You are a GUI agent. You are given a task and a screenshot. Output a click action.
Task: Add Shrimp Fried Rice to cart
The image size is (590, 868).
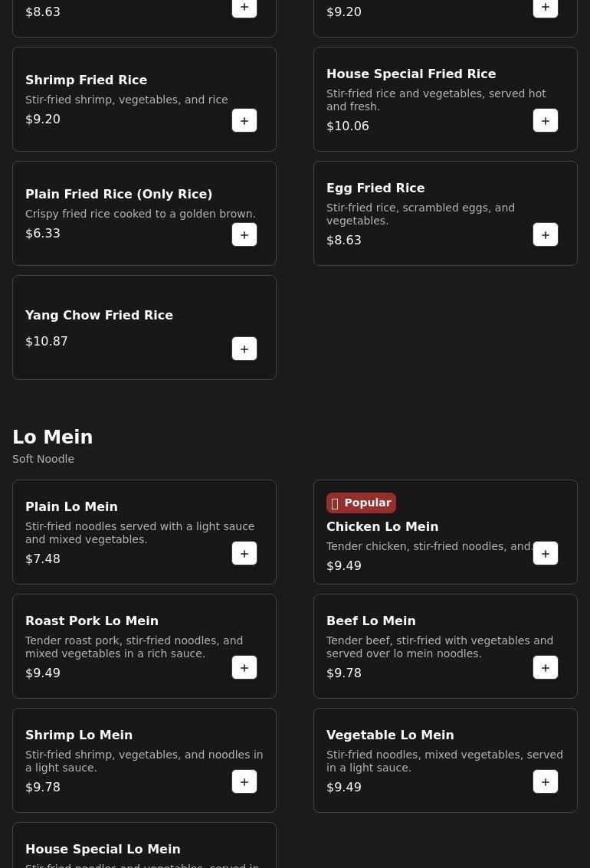(244, 120)
